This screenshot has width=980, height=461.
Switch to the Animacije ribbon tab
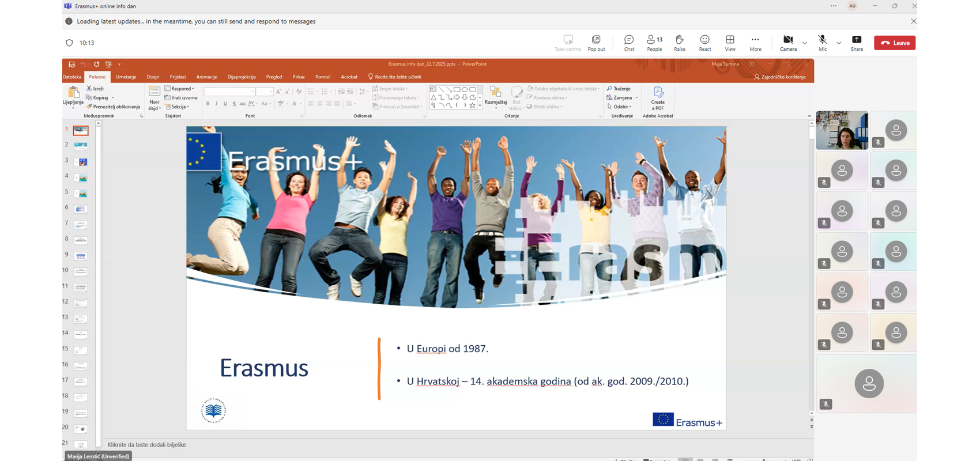[x=206, y=77]
